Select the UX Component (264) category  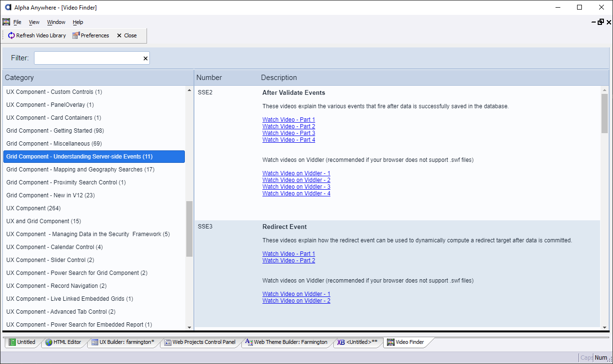[94, 208]
